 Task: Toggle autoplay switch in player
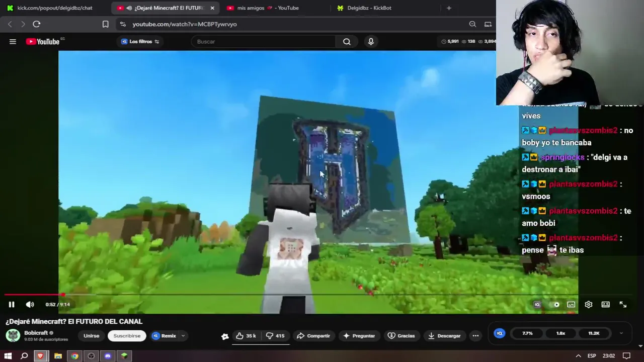(554, 304)
